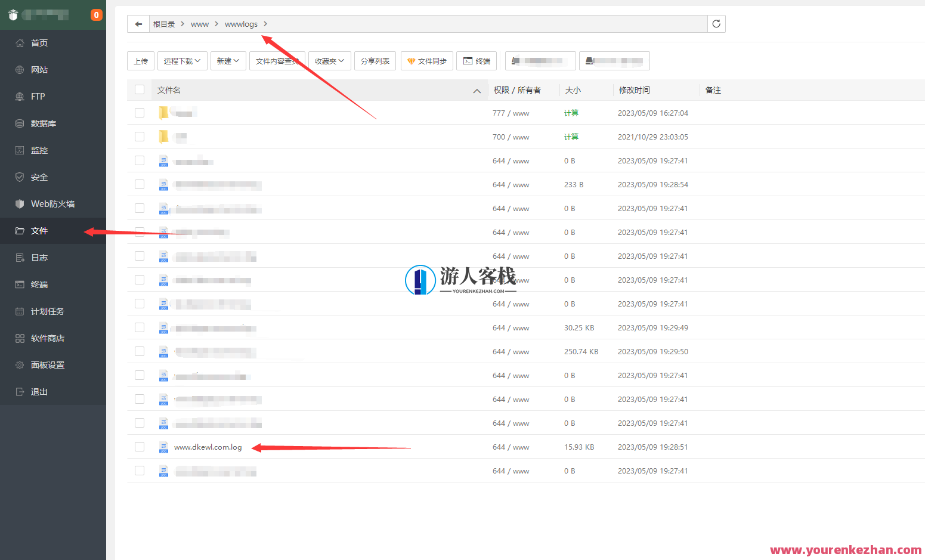Image resolution: width=925 pixels, height=560 pixels.
Task: Expand the 收藏夹 favorites dropdown
Action: 329,60
